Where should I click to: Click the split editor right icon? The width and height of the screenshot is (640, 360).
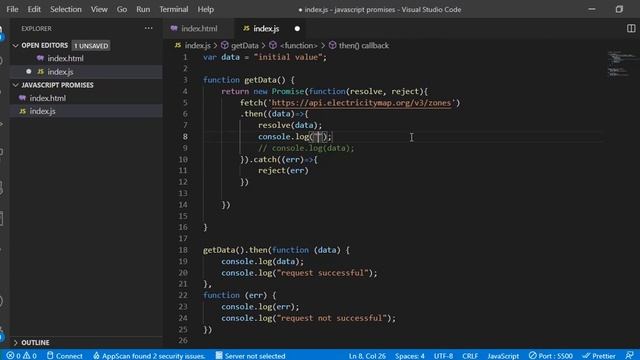click(631, 29)
